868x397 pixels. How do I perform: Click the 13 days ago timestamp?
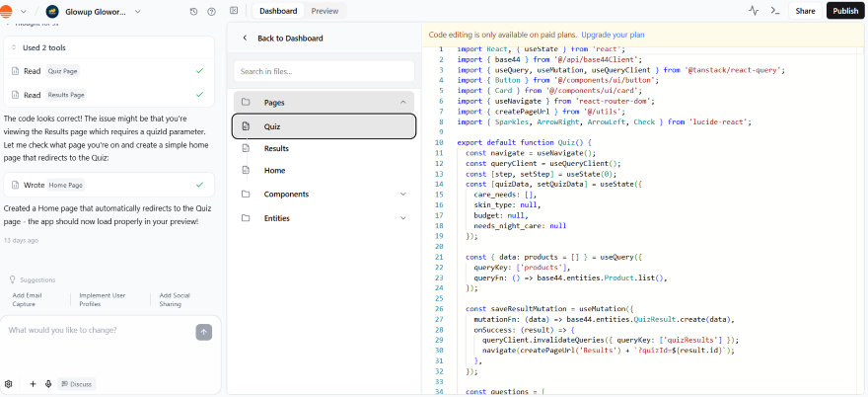pyautogui.click(x=21, y=241)
